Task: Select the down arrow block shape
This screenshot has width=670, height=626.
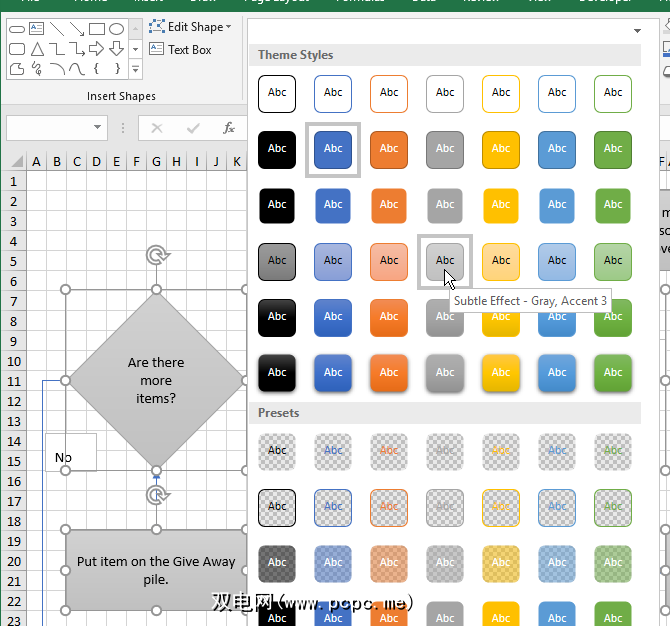Action: (116, 49)
